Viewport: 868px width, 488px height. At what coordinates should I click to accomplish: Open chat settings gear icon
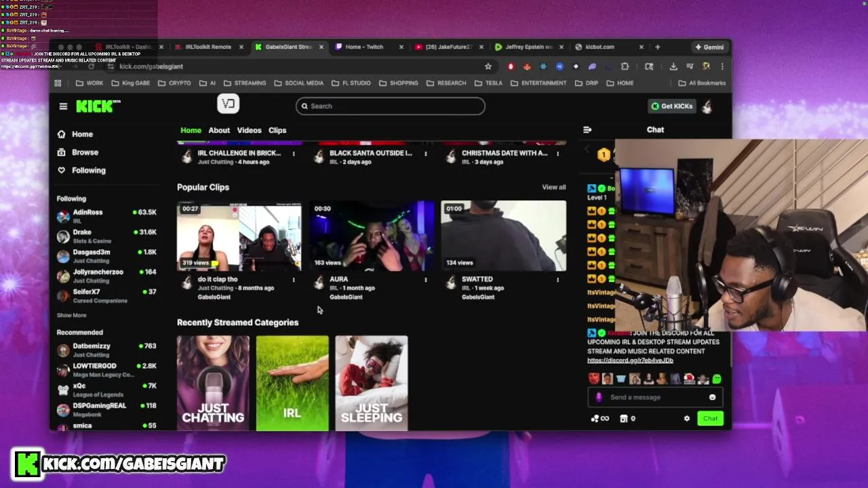[x=686, y=418]
